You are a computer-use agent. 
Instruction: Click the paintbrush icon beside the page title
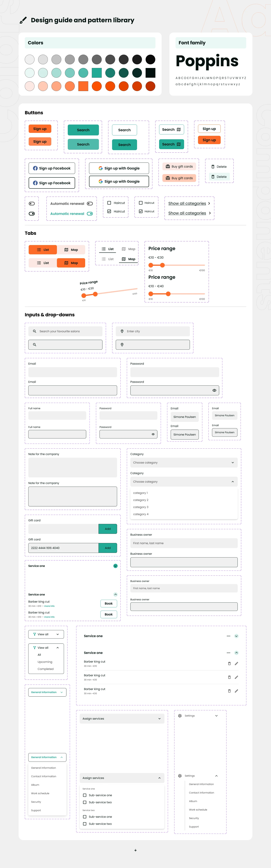click(x=23, y=21)
